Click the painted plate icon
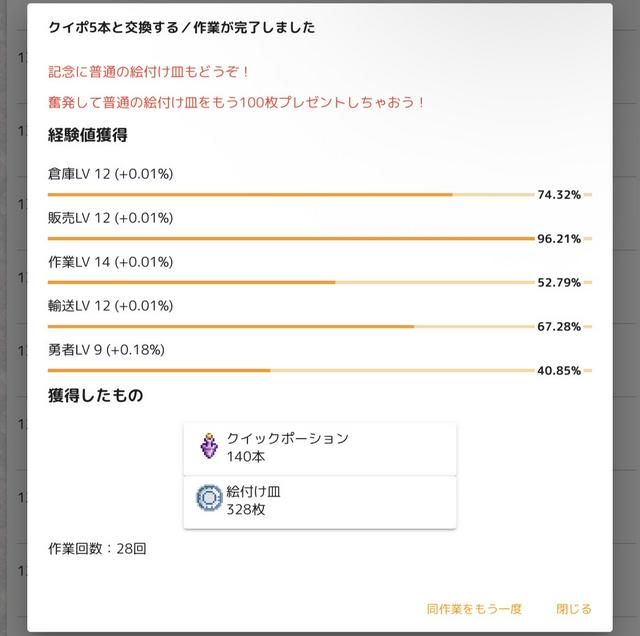640x636 pixels. coord(208,500)
